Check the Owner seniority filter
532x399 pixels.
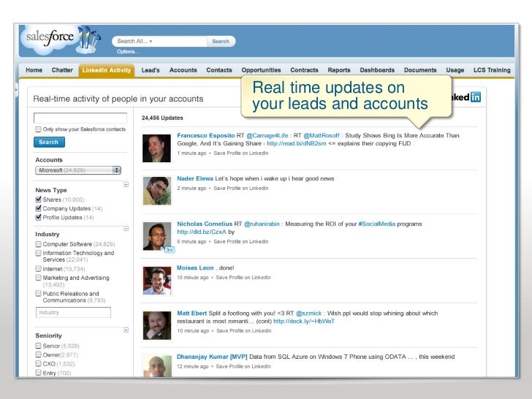[x=38, y=354]
